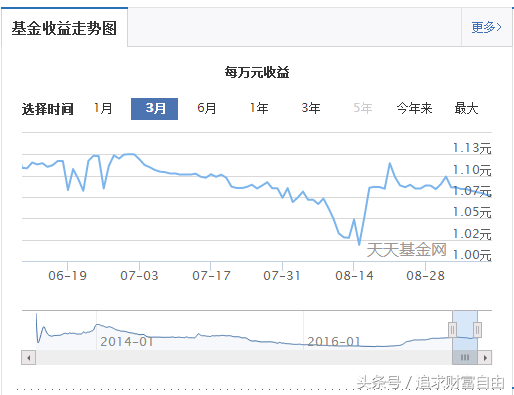Click the 选择时间 label
514x395 pixels.
pos(48,109)
